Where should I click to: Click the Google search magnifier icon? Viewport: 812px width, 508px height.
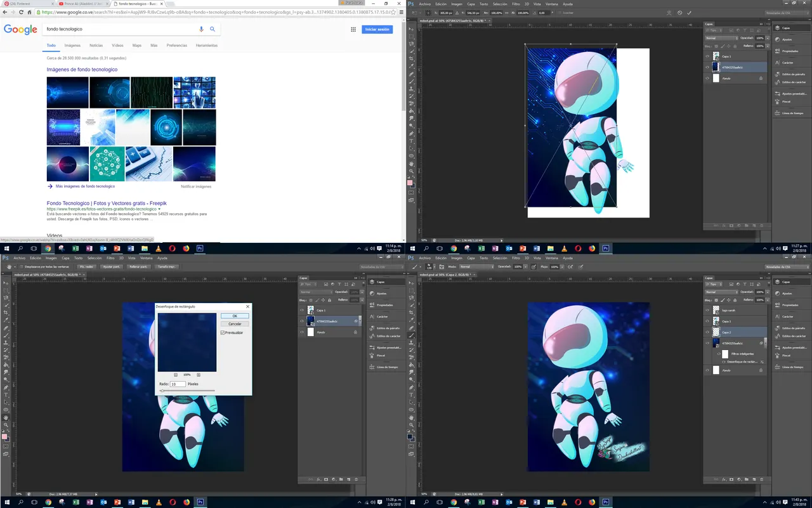[x=213, y=29]
